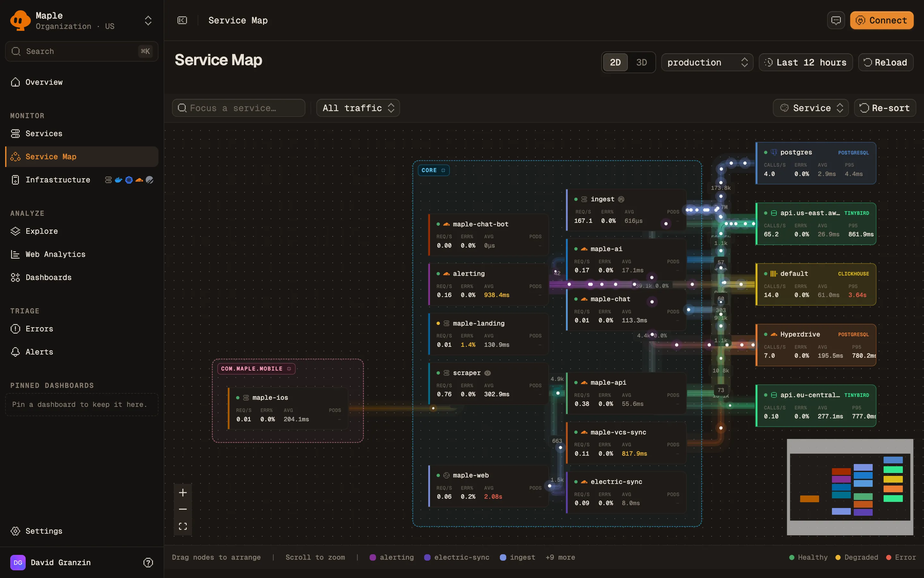Image resolution: width=924 pixels, height=578 pixels.
Task: Open Alerts in Triage
Action: (82, 352)
